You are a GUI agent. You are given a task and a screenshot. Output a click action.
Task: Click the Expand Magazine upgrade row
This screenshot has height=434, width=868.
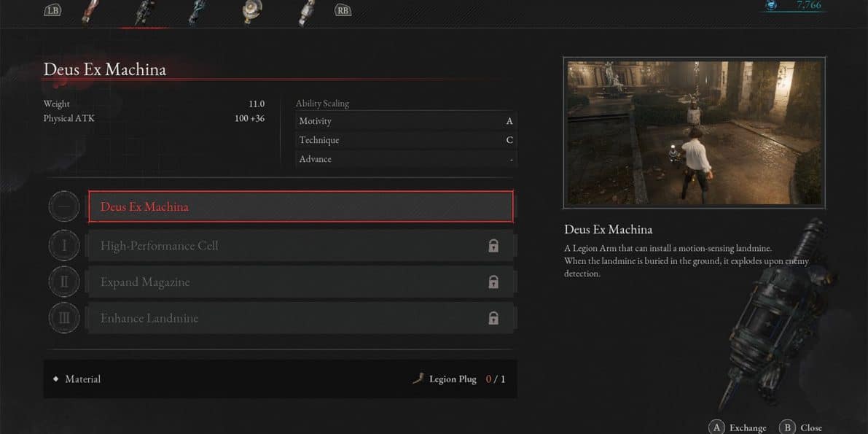(300, 282)
